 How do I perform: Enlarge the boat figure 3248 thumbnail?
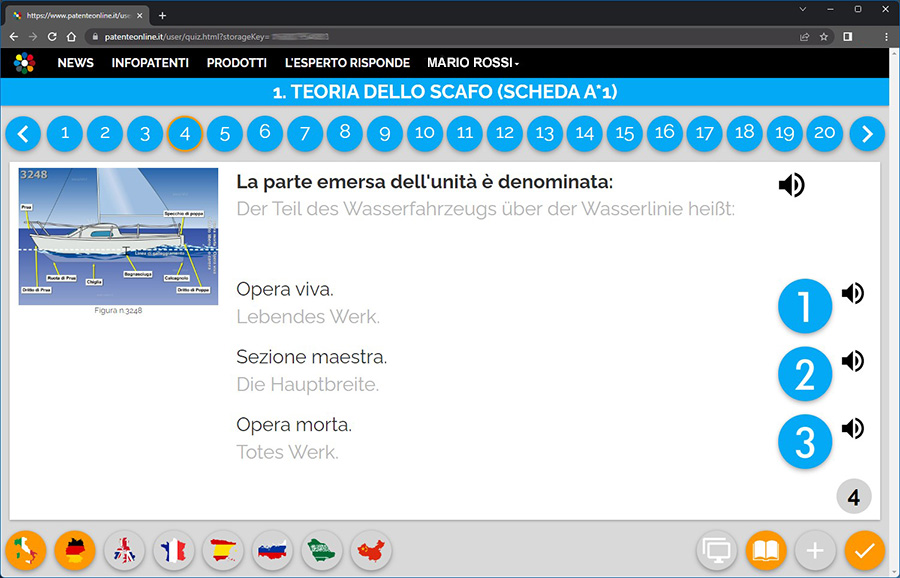[x=118, y=235]
